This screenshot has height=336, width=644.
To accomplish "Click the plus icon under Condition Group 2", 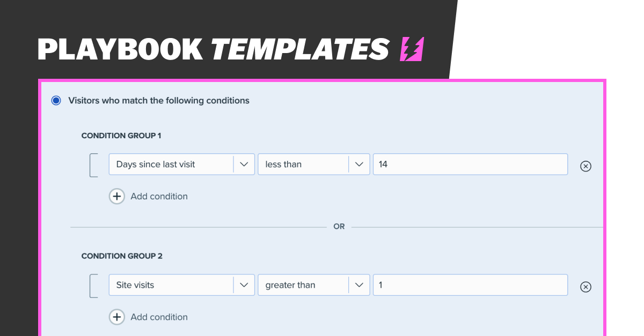I will click(117, 317).
